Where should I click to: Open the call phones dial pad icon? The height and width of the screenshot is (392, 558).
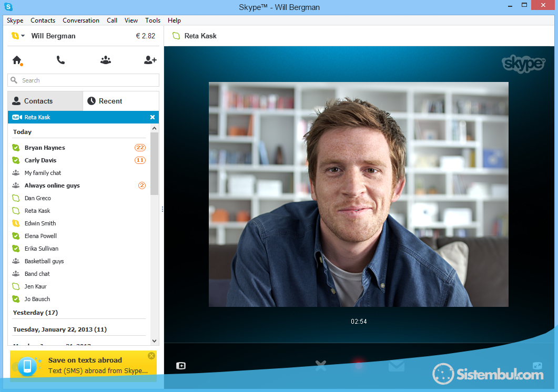click(x=61, y=60)
